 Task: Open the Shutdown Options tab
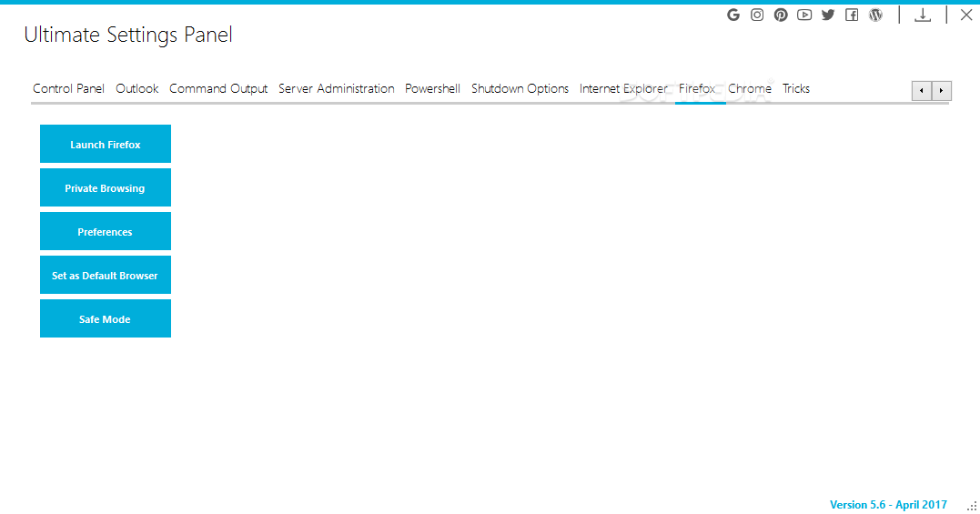tap(520, 88)
